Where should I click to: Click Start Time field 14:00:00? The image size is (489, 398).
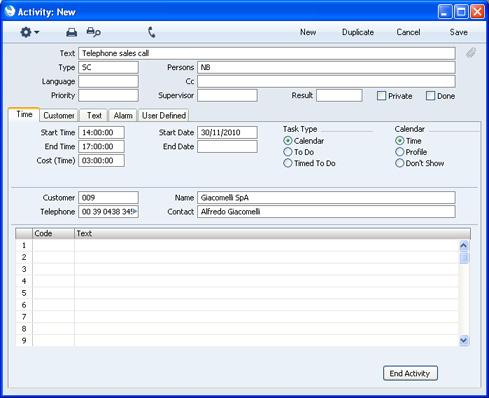pos(101,132)
